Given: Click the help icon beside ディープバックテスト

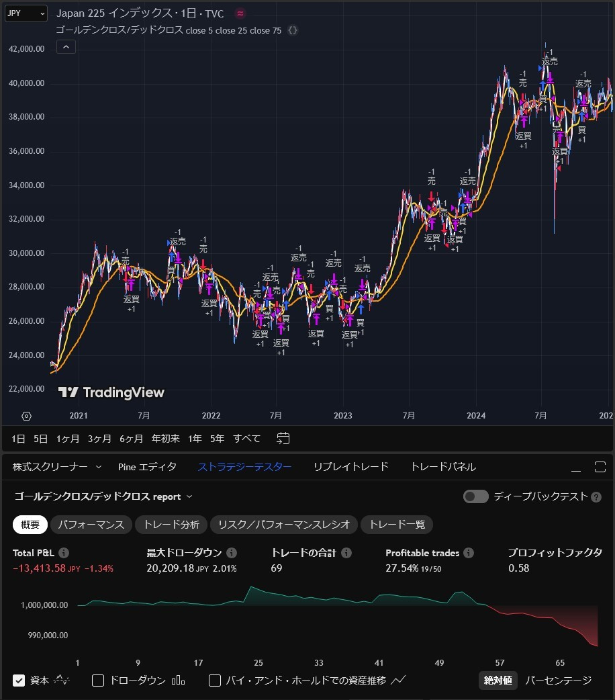Looking at the screenshot, I should point(596,497).
